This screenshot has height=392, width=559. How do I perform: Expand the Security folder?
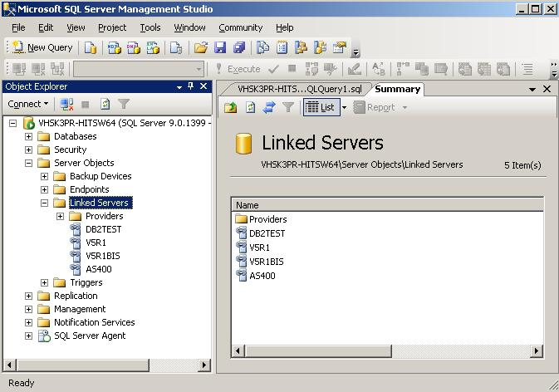click(x=28, y=149)
